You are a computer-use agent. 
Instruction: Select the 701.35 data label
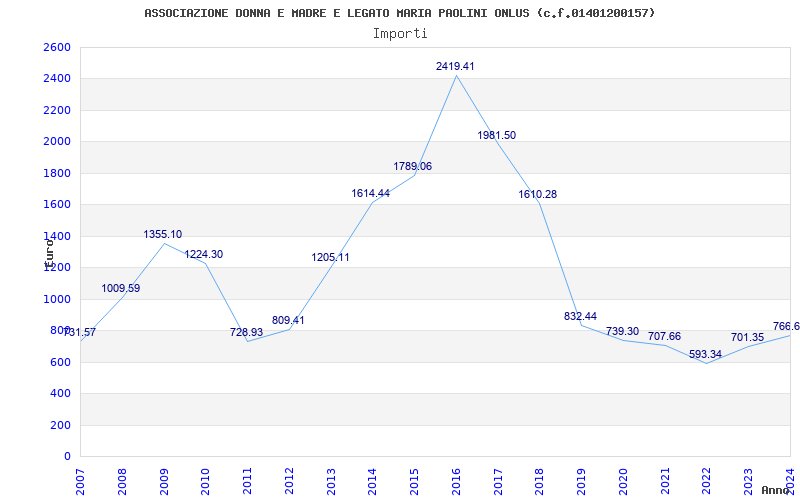tap(747, 337)
